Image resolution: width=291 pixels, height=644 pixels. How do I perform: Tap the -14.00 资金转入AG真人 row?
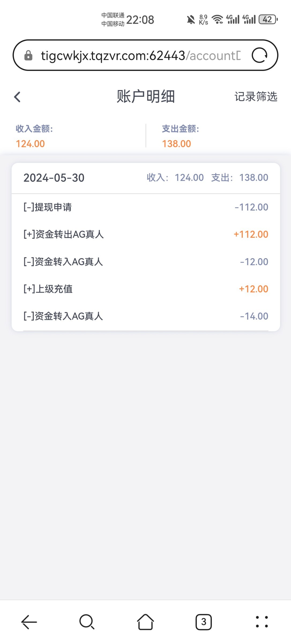[145, 316]
